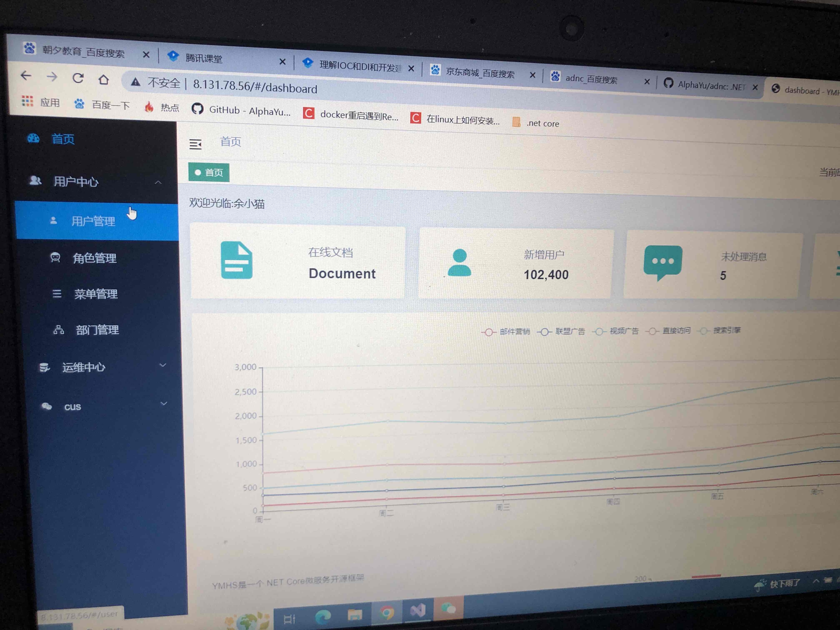Close the 朝夕教育_百度搜索 tab
Image resolution: width=840 pixels, height=630 pixels.
pyautogui.click(x=146, y=55)
